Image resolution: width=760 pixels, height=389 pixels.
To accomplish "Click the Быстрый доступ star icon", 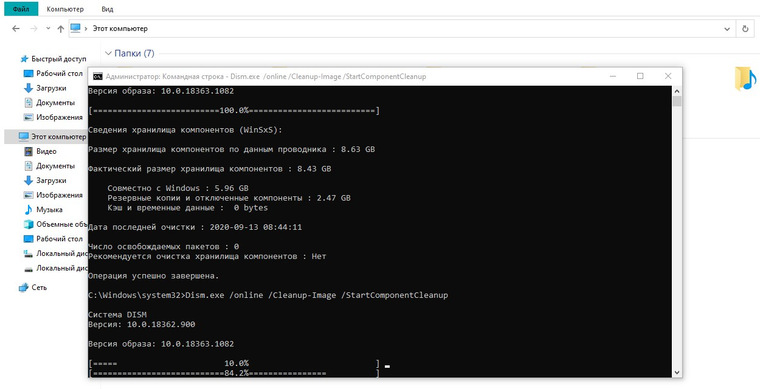I will 24,59.
